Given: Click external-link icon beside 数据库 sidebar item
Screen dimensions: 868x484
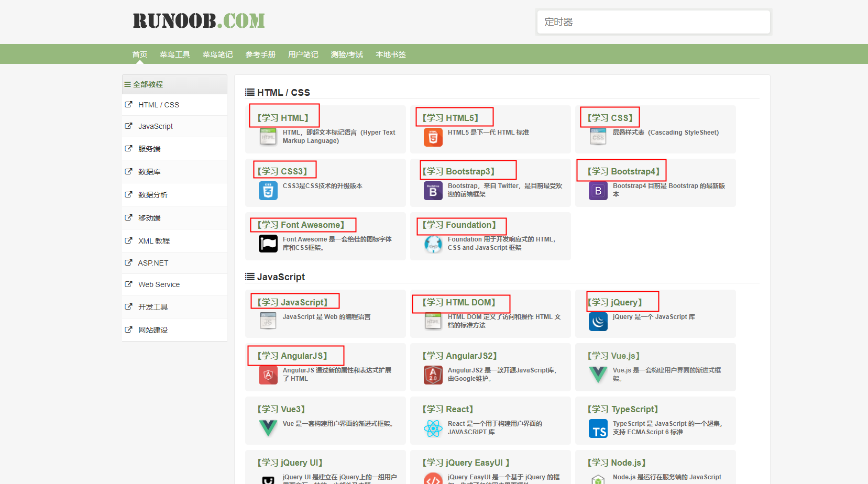Looking at the screenshot, I should pos(128,171).
